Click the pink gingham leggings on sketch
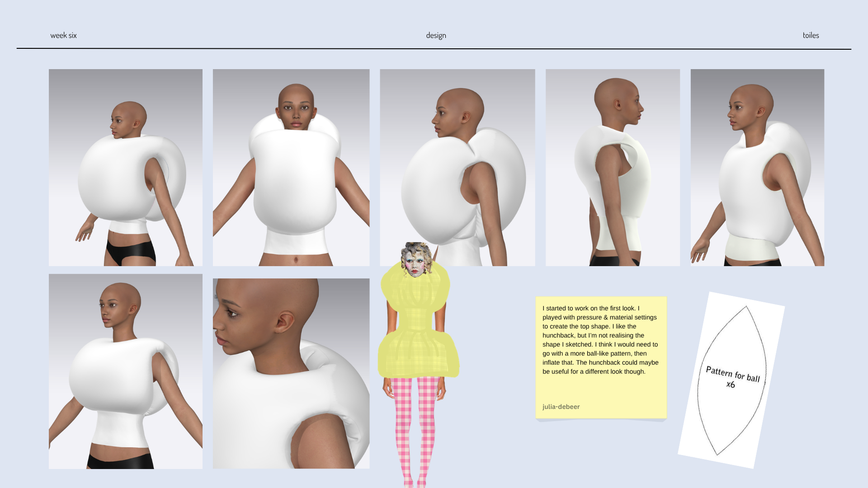 [x=415, y=432]
